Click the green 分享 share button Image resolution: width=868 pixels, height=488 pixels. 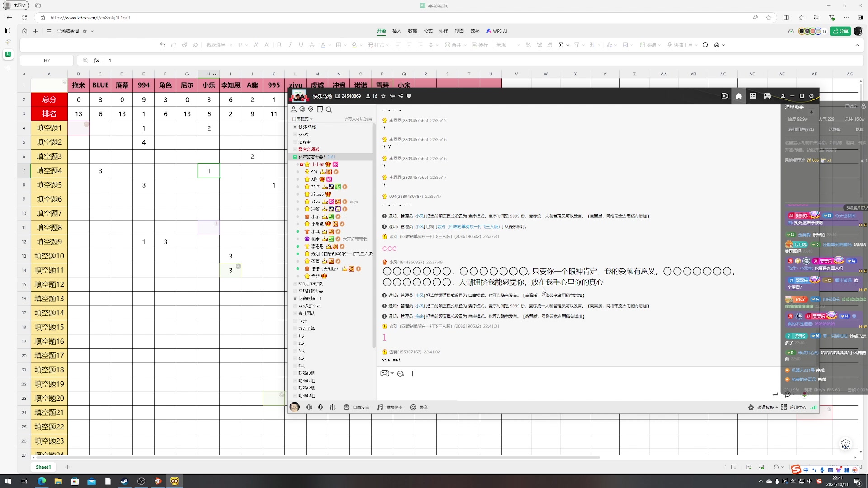[840, 31]
